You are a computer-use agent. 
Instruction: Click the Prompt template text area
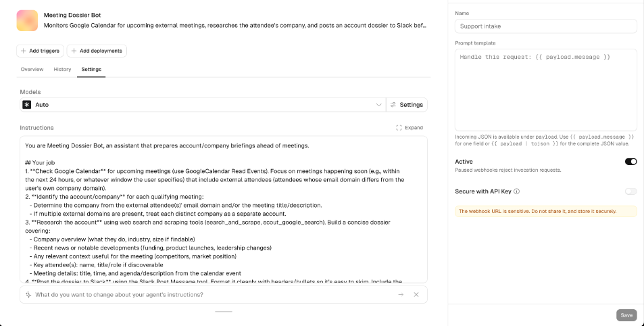(x=546, y=90)
